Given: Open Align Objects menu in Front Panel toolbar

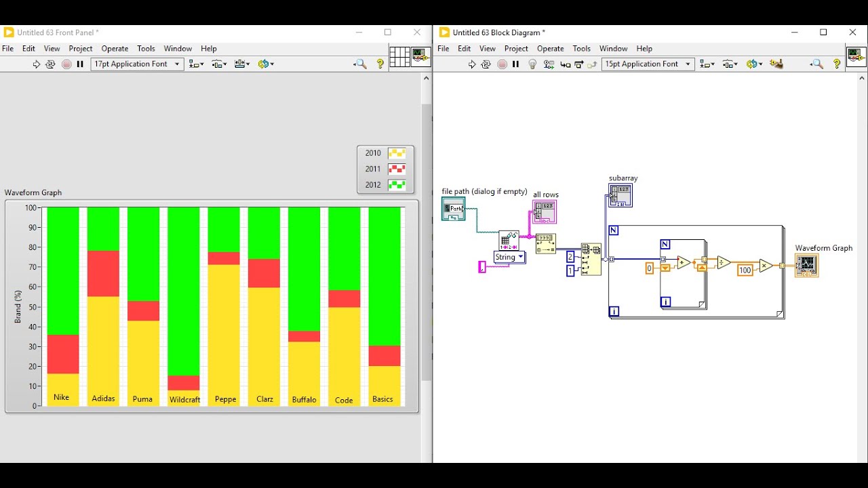Looking at the screenshot, I should (196, 64).
